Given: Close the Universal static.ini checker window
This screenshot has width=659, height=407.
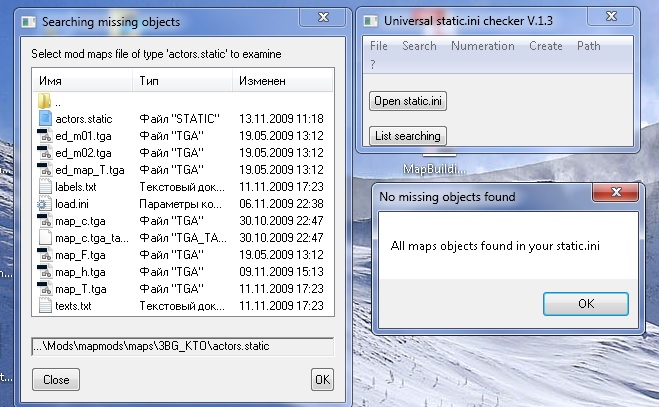Looking at the screenshot, I should (x=611, y=16).
